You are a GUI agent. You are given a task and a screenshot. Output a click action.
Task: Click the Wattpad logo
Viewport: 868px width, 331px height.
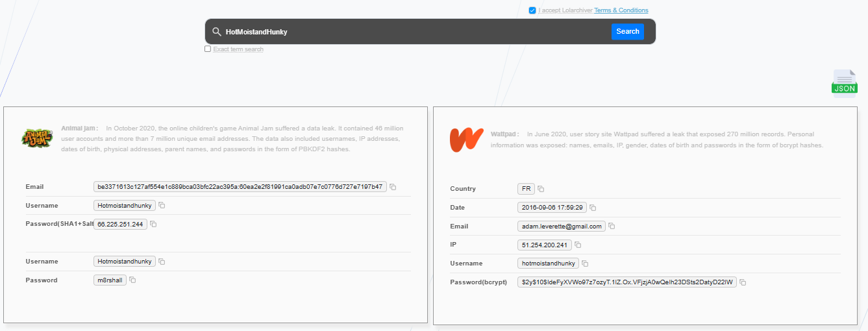tap(466, 140)
